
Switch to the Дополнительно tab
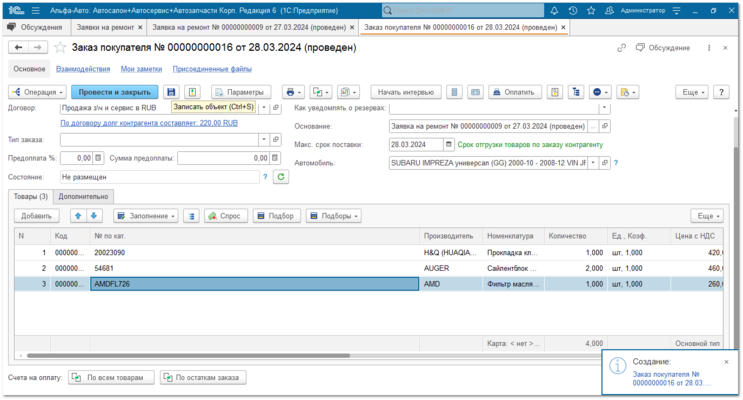(x=83, y=196)
